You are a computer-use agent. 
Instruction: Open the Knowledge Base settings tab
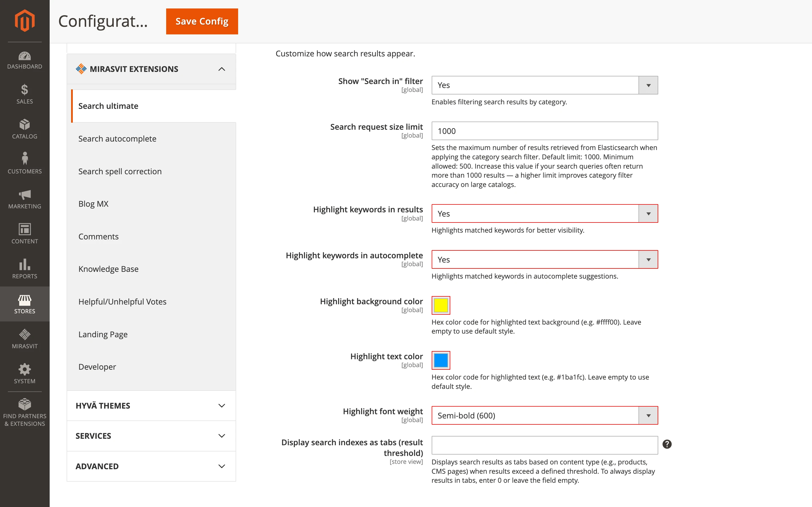(108, 269)
